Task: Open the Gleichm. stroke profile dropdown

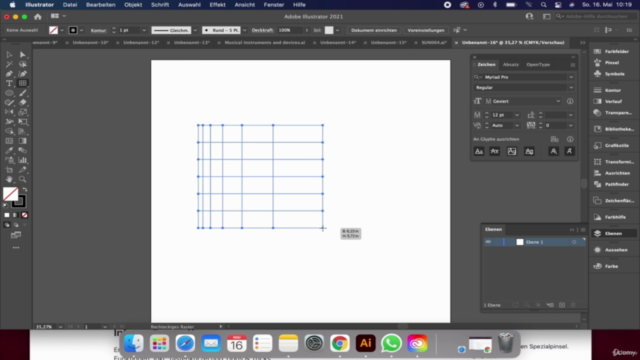Action: (195, 30)
